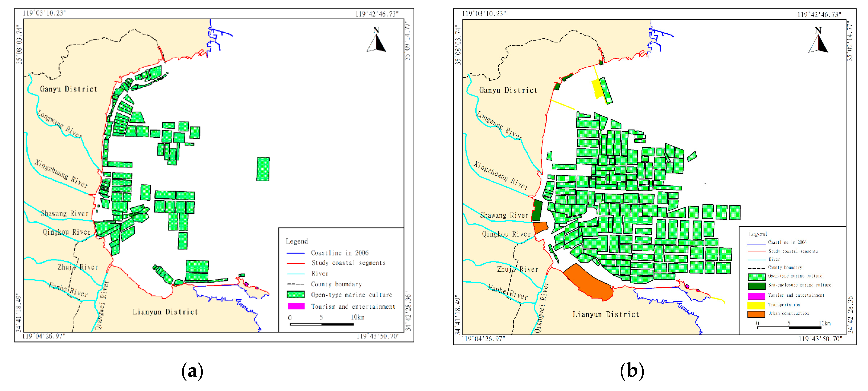This screenshot has width=868, height=391.
Task: Click the isolated offshore green plot in map (a)
Action: tap(263, 169)
